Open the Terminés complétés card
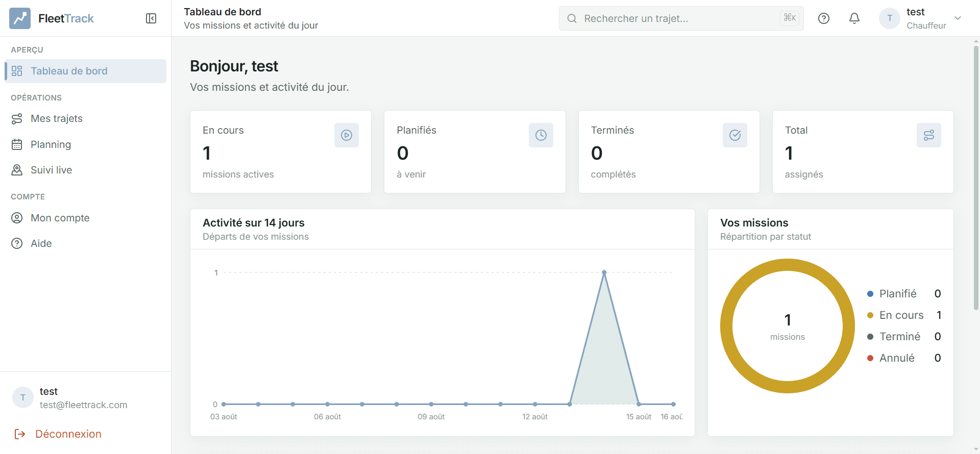 click(x=669, y=152)
